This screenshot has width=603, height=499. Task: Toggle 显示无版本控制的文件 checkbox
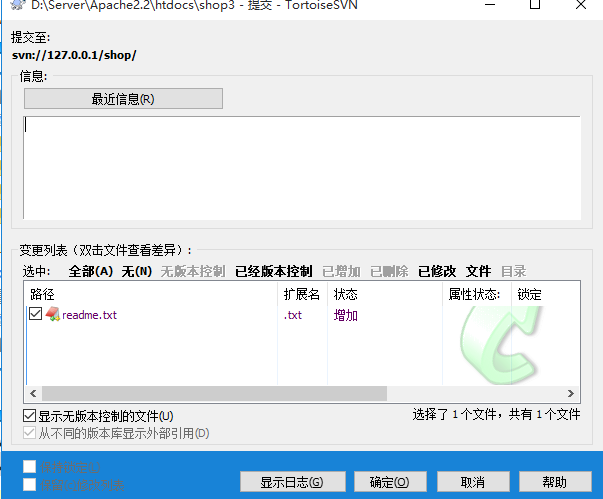[x=30, y=416]
